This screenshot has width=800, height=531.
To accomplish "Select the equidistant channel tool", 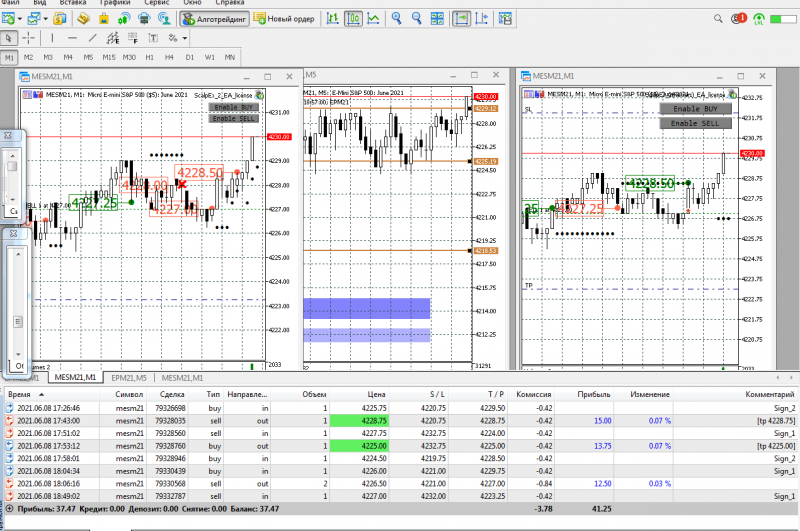I will click(x=113, y=38).
